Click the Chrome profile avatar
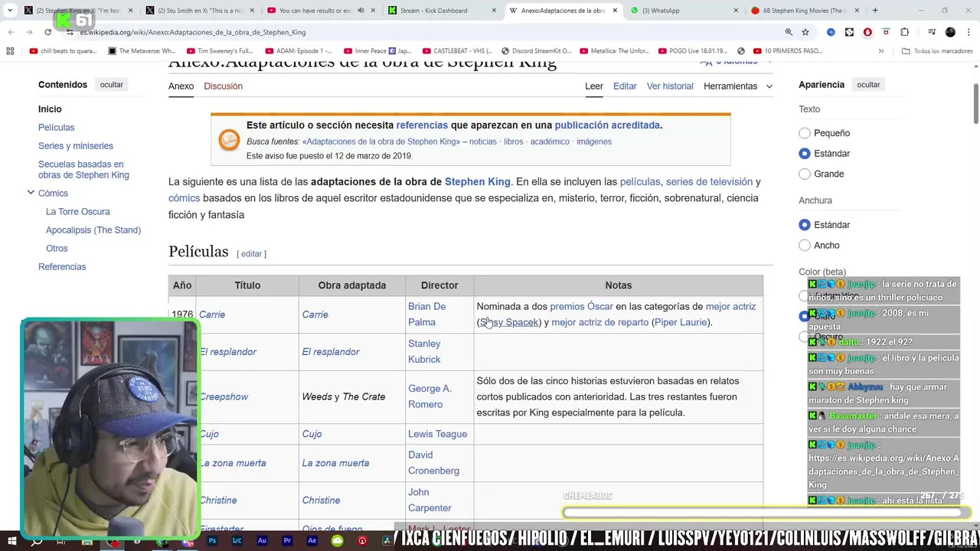The image size is (980, 551). click(x=950, y=32)
